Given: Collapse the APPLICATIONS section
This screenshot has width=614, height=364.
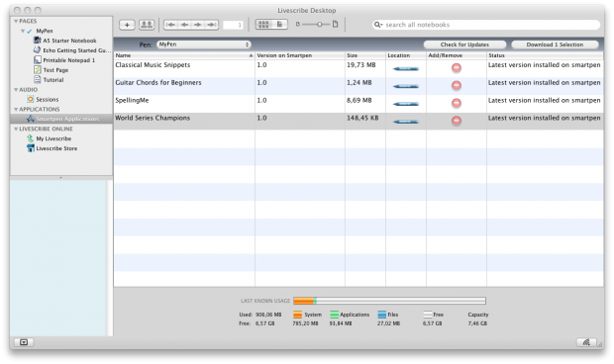Looking at the screenshot, I should point(16,109).
